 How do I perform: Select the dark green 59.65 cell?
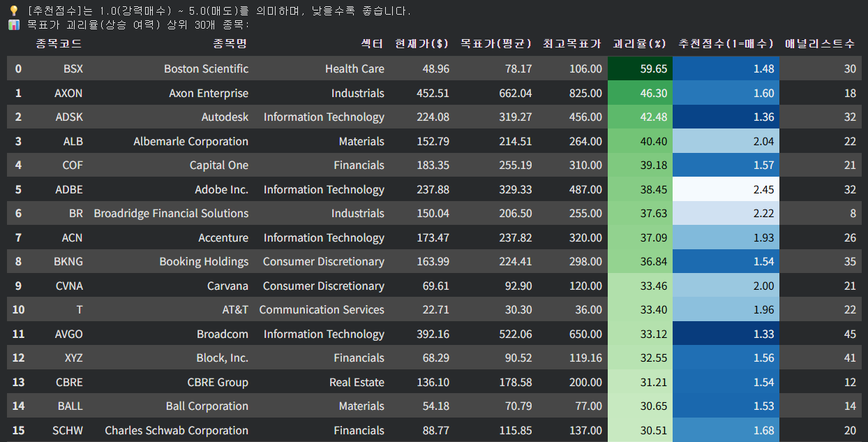click(640, 68)
